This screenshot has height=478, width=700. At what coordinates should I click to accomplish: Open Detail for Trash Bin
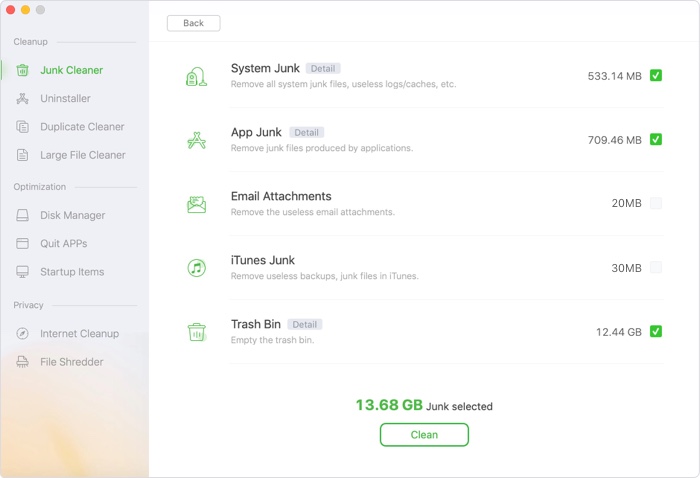pyautogui.click(x=304, y=324)
